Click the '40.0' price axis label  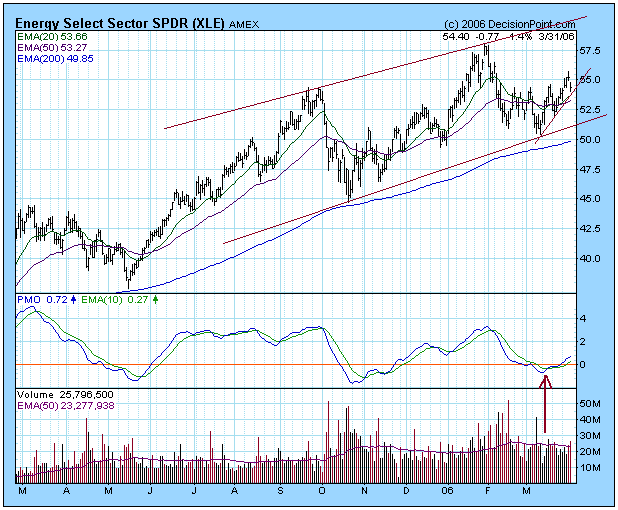point(590,259)
